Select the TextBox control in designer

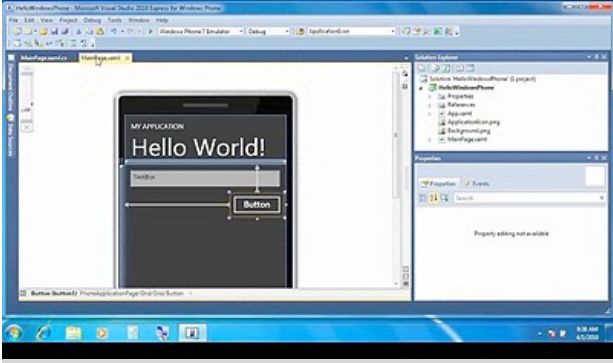tap(205, 179)
